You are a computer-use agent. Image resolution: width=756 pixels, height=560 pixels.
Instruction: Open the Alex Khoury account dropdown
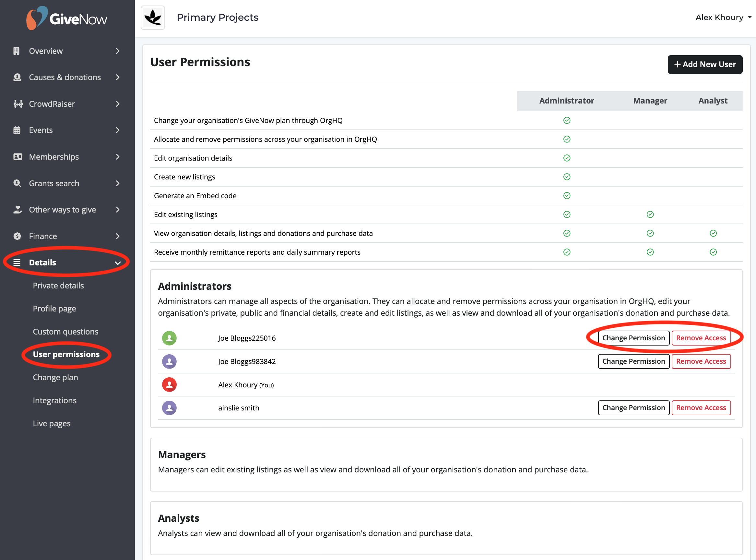[724, 17]
